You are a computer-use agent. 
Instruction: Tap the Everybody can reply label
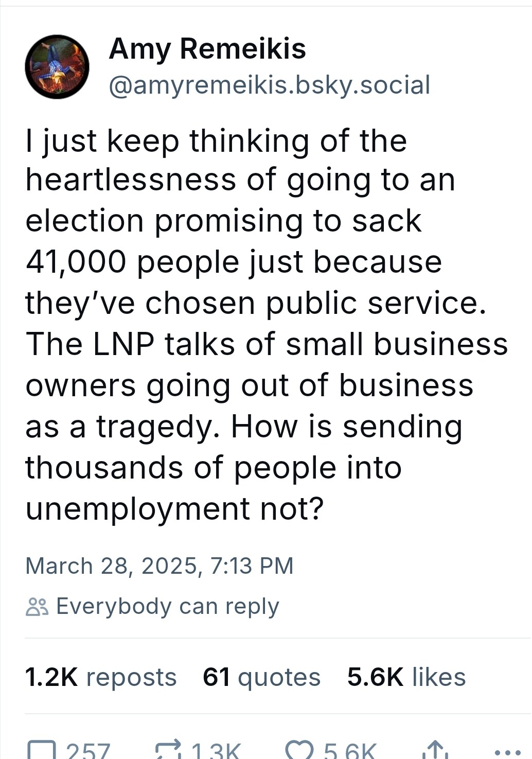click(x=168, y=607)
